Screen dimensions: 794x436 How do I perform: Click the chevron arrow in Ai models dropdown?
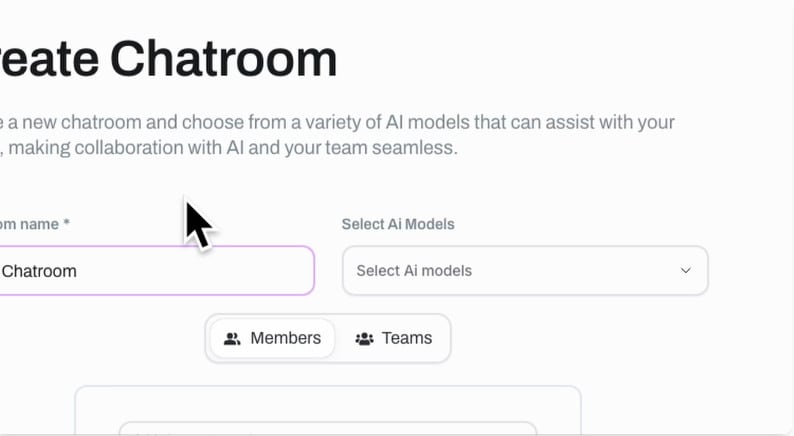(686, 271)
